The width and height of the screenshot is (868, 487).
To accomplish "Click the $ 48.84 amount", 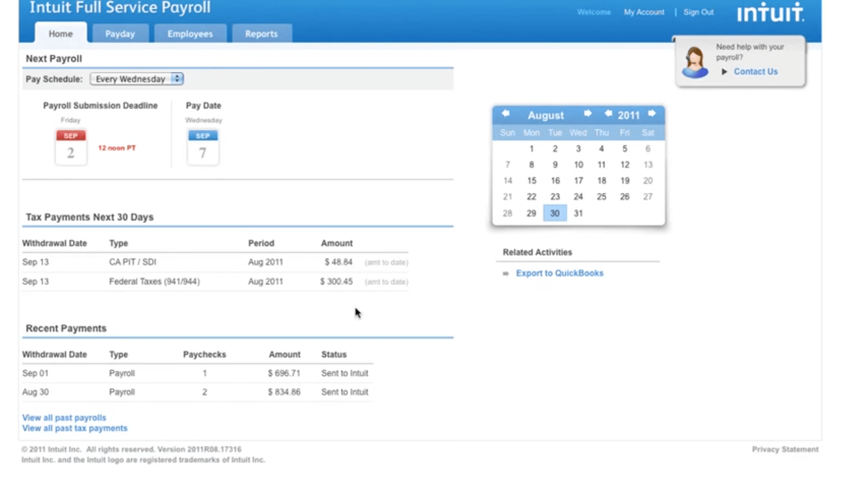I will tap(338, 262).
